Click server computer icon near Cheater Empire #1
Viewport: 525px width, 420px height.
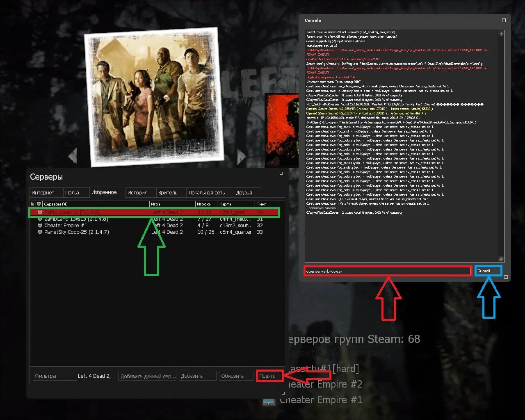coord(269,402)
